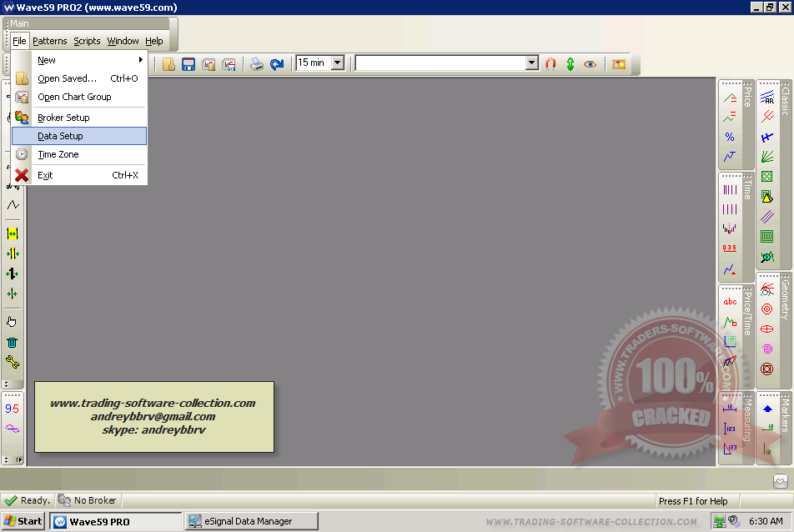Image resolution: width=794 pixels, height=532 pixels.
Task: Click the blue floppy disk save icon
Action: pyautogui.click(x=188, y=63)
